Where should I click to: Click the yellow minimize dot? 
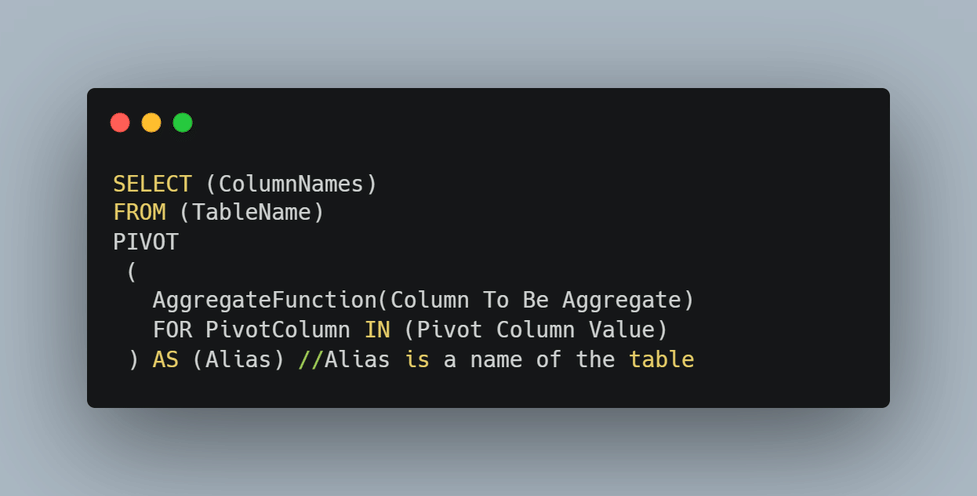pos(151,122)
